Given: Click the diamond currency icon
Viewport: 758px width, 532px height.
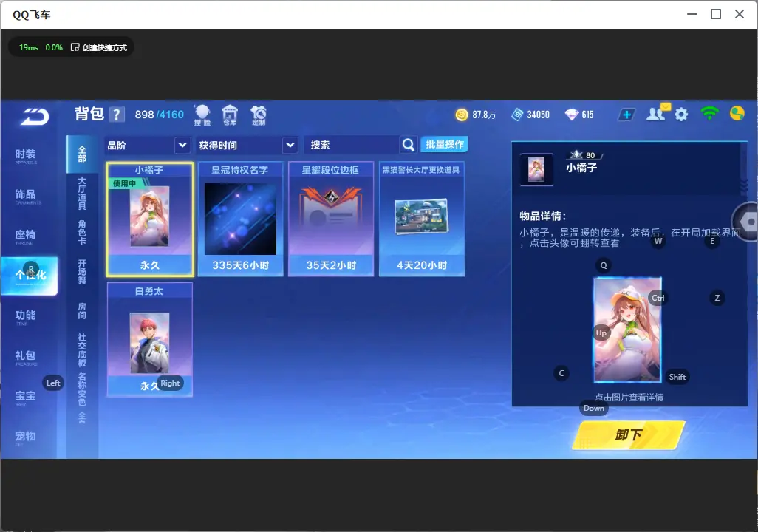Looking at the screenshot, I should pos(571,115).
